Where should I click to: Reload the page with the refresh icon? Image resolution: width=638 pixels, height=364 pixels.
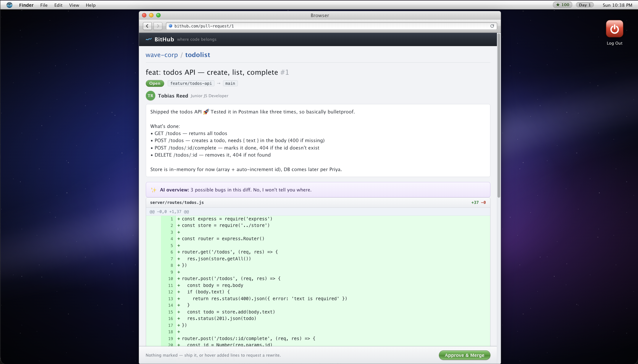click(492, 26)
